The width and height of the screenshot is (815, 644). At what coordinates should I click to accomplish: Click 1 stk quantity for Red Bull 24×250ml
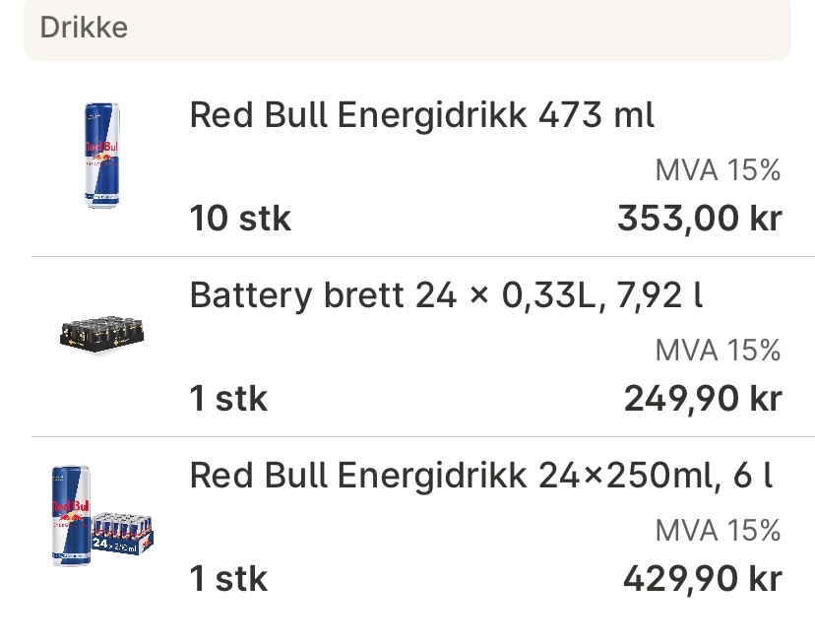[x=228, y=578]
